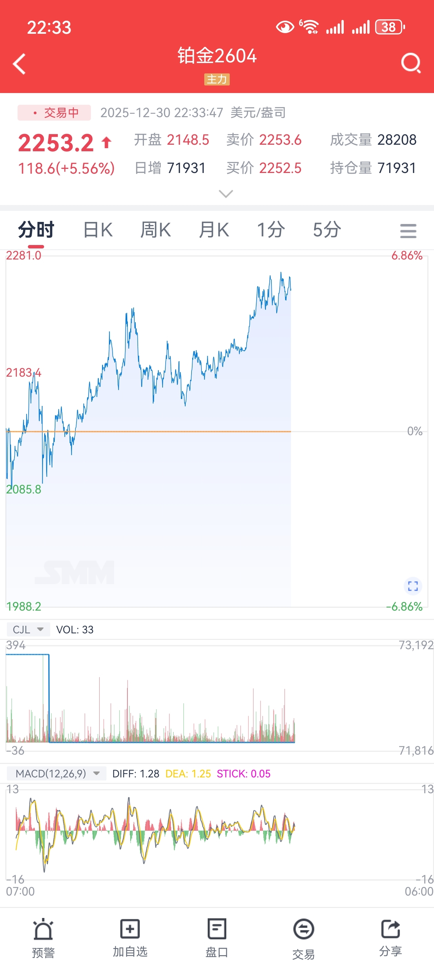Open search with magnifier icon
Viewport: 434px width, 980px height.
pos(411,63)
